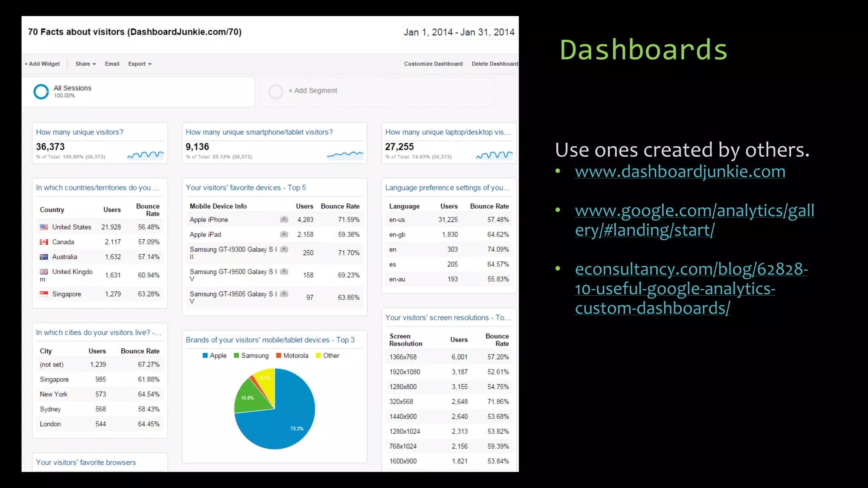868x488 pixels.
Task: Click the orange Motorola legend swatch
Action: pos(278,355)
